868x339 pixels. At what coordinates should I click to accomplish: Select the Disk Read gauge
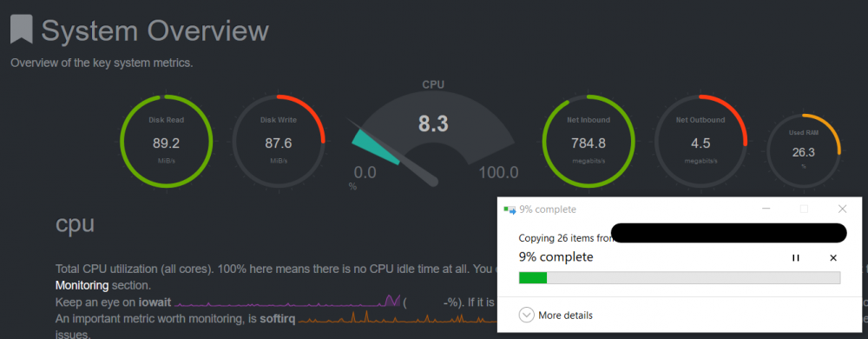tap(166, 141)
